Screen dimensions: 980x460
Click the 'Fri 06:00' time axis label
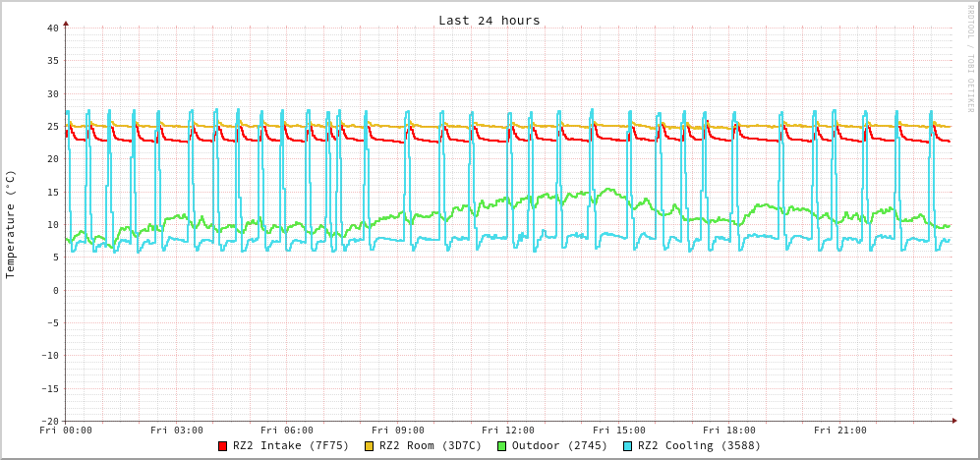click(287, 430)
